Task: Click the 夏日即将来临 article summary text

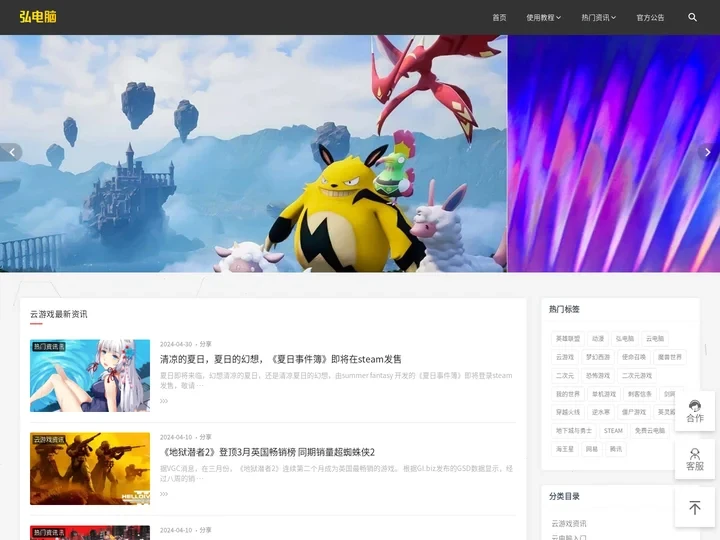Action: point(336,380)
